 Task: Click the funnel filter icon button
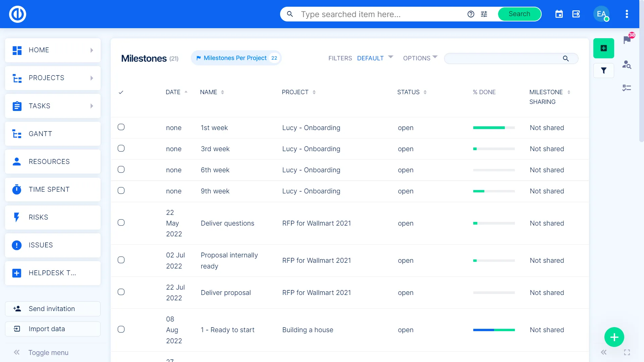603,71
